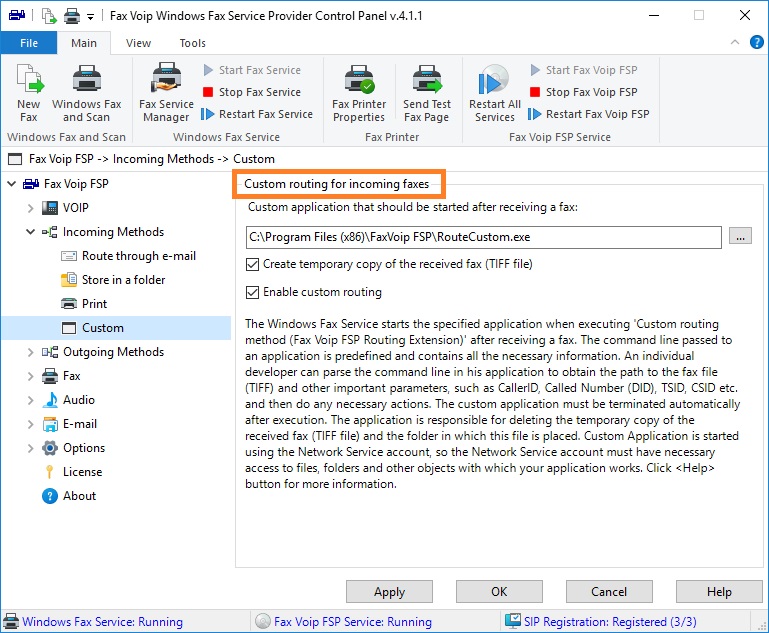Select the E-mail tree item
769x633 pixels.
pyautogui.click(x=70, y=424)
